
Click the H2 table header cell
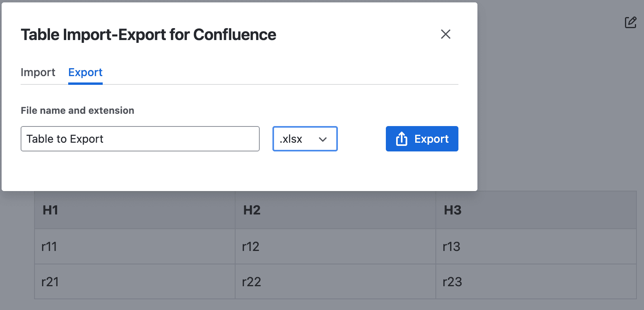tap(335, 210)
